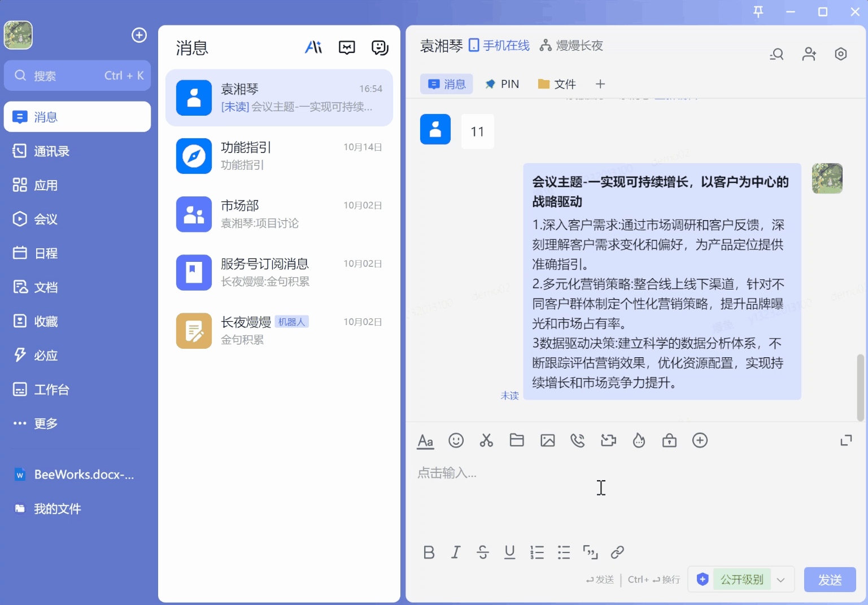Open the send file folder icon

click(517, 440)
